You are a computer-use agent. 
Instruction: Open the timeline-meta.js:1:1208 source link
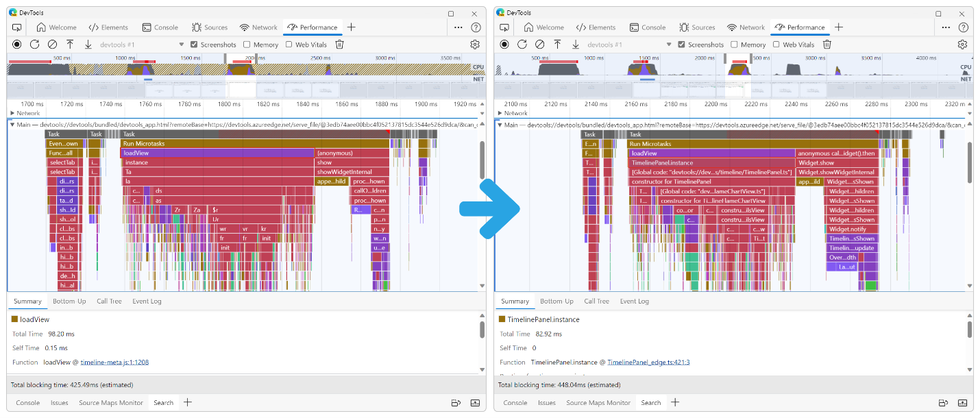tap(114, 362)
